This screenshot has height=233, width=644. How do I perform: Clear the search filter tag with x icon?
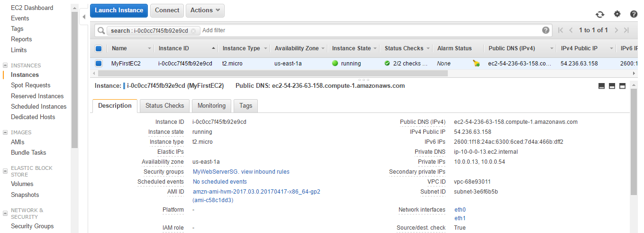coord(193,30)
